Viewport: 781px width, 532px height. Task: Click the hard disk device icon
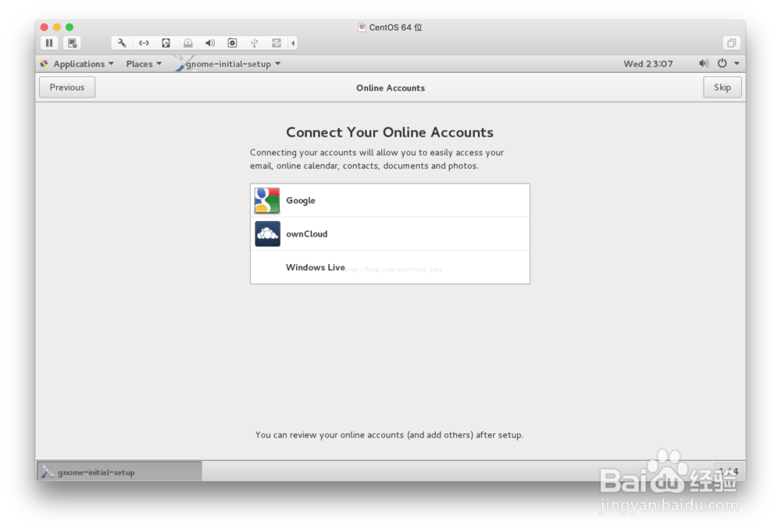click(166, 43)
